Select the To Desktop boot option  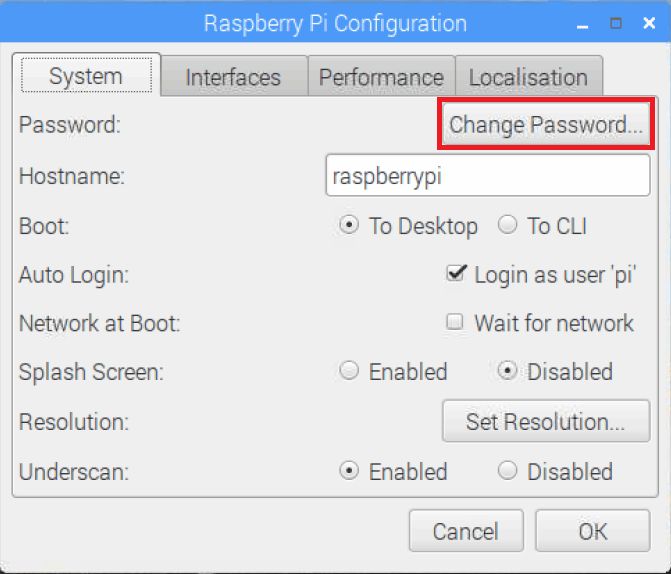click(x=349, y=226)
